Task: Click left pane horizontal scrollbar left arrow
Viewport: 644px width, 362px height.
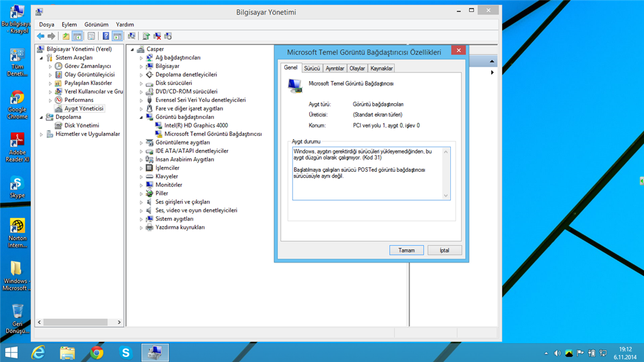Action: click(x=40, y=322)
